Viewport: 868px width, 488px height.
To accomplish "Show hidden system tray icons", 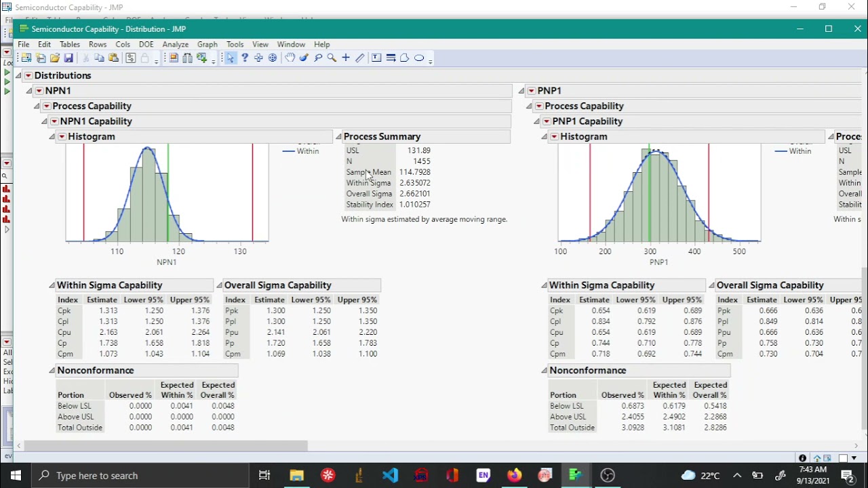I will pos(738,476).
